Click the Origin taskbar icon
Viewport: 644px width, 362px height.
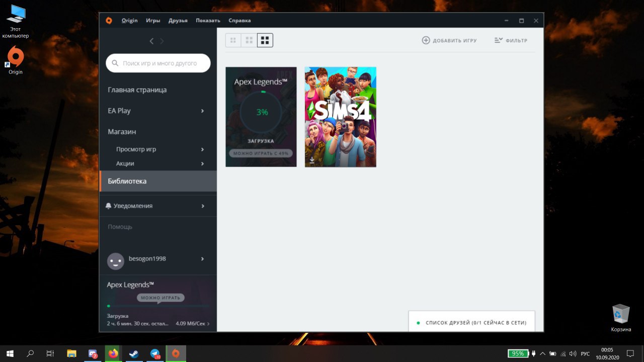(176, 353)
